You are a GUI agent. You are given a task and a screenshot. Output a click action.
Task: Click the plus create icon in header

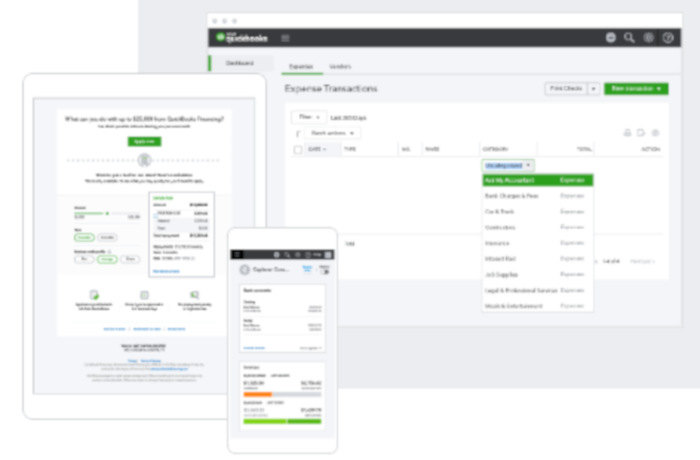(x=611, y=38)
